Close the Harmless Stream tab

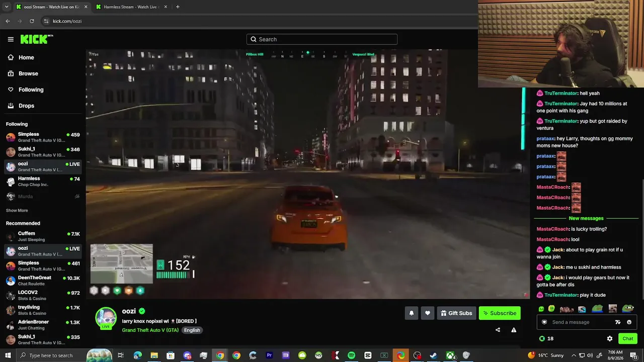click(166, 7)
